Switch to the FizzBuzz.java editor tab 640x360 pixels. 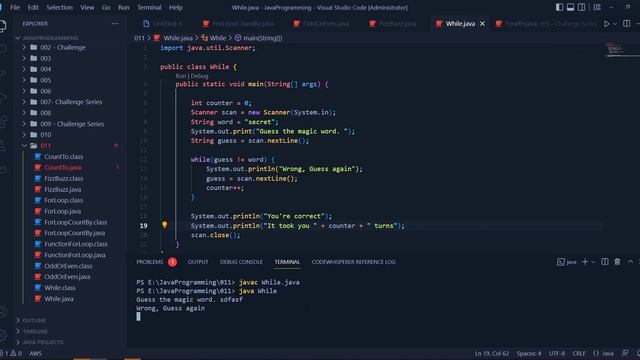(x=393, y=24)
